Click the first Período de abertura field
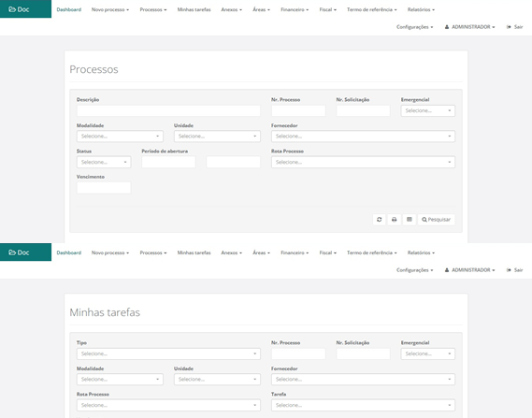 [168, 162]
